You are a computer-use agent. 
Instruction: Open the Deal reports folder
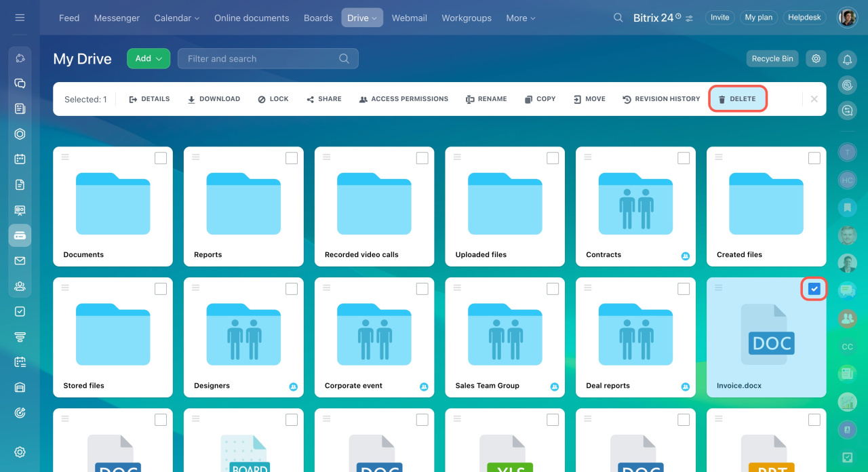635,337
